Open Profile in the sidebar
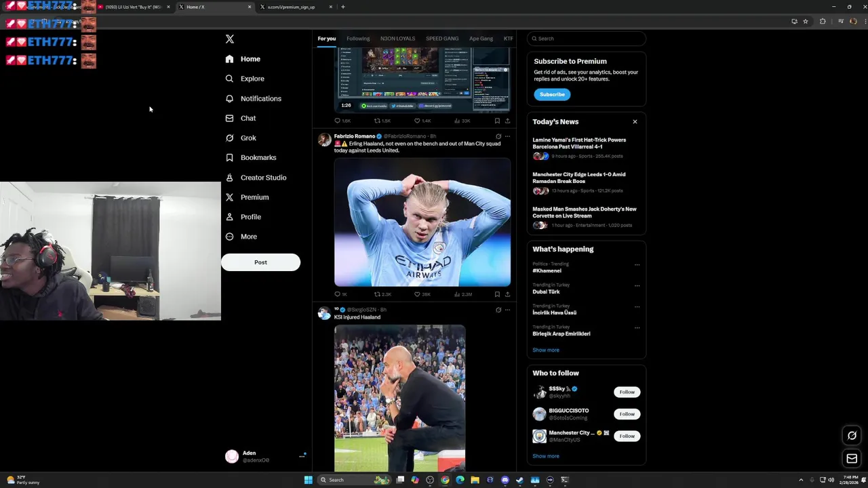 pos(243,217)
